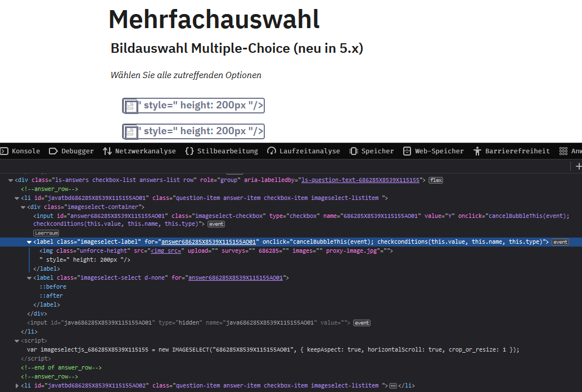The width and height of the screenshot is (582, 392).
Task: Click the Bildauswahl Multiple-Choice question title
Action: click(237, 48)
